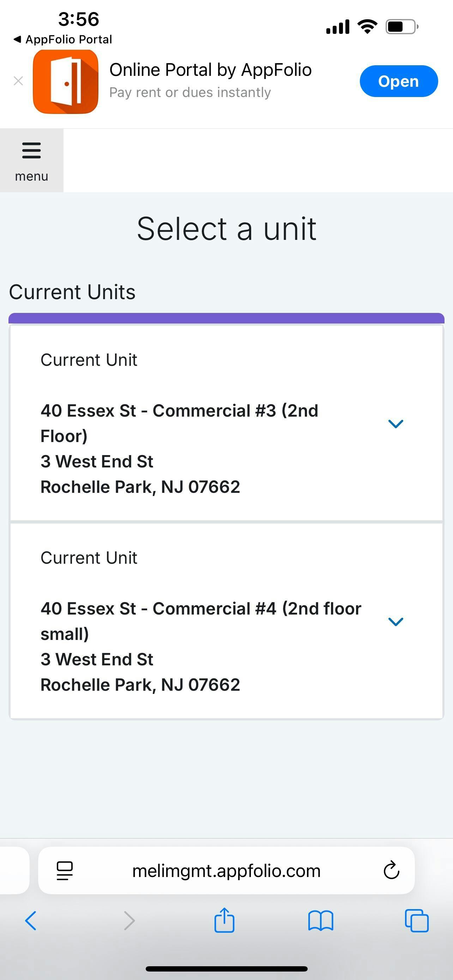Open the Safari share sheet
The image size is (453, 980).
click(x=224, y=921)
